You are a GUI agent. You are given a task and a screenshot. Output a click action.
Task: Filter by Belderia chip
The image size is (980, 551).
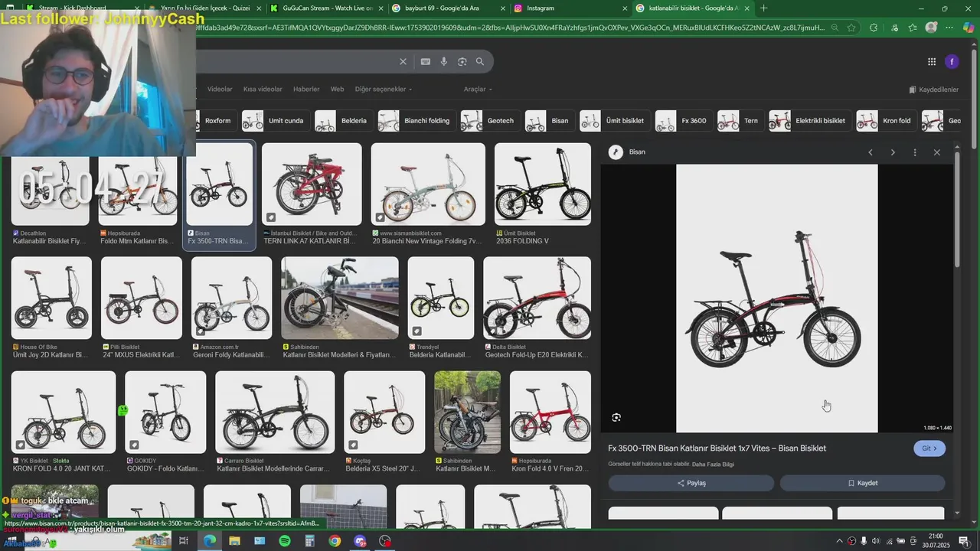[x=343, y=121]
